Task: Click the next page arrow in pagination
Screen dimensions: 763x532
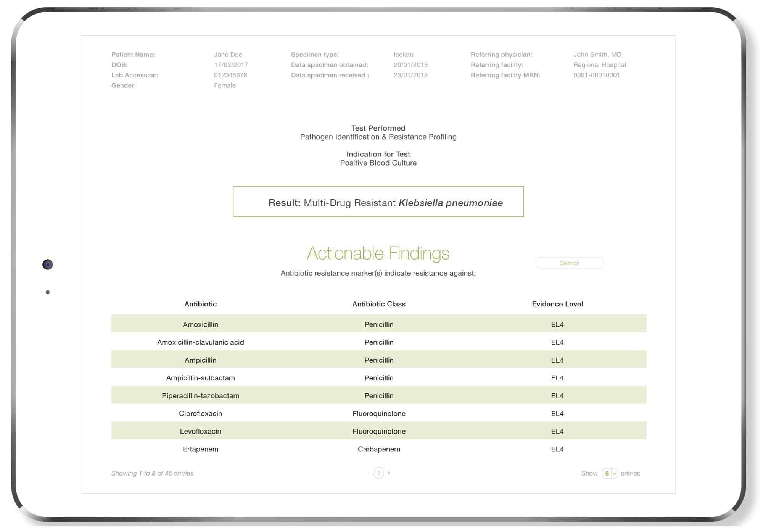Action: click(388, 473)
